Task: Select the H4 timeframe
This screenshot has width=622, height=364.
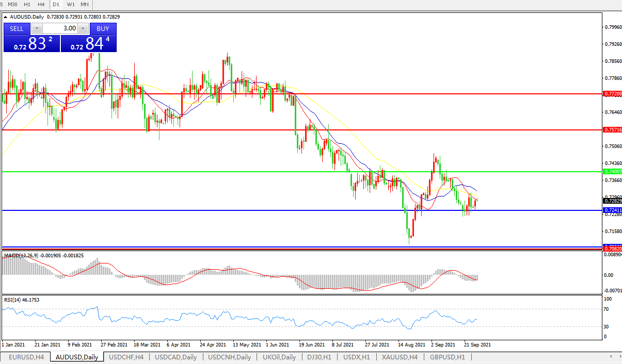Action: pos(41,4)
